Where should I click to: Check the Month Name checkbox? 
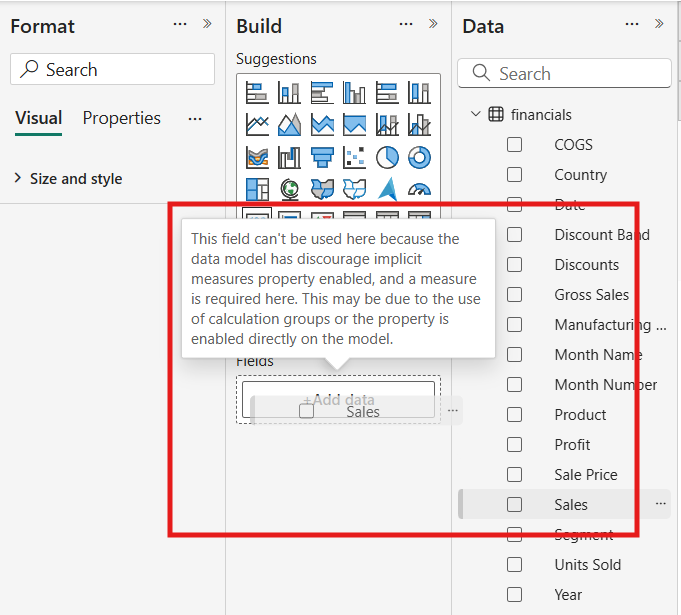tap(514, 354)
